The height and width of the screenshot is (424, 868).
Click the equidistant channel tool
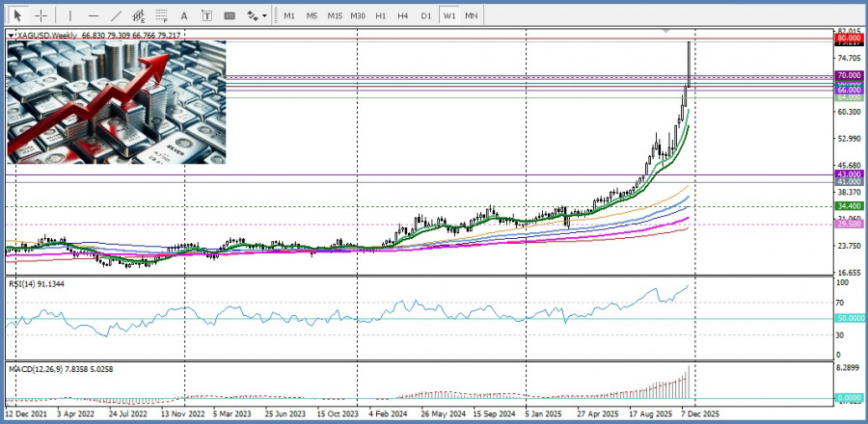coord(140,15)
